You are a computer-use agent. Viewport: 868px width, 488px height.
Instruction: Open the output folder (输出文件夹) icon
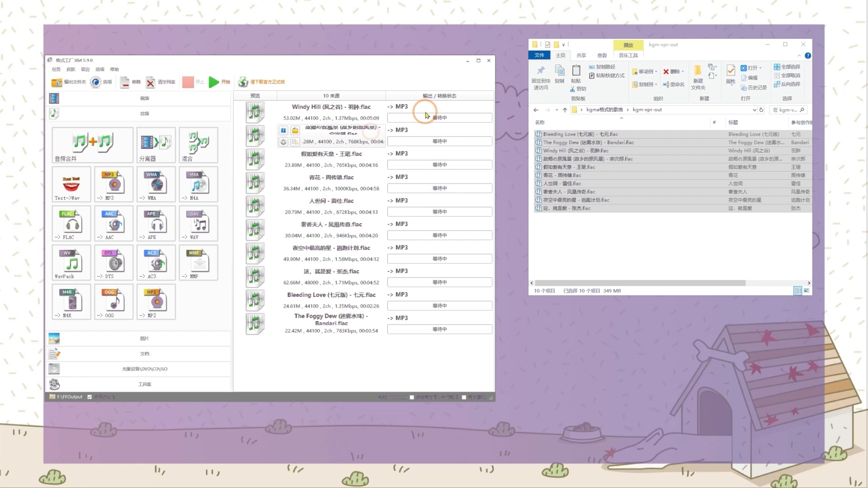point(57,82)
